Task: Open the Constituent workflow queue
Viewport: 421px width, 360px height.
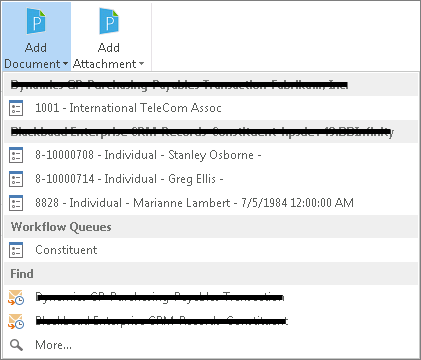Action: 211,250
